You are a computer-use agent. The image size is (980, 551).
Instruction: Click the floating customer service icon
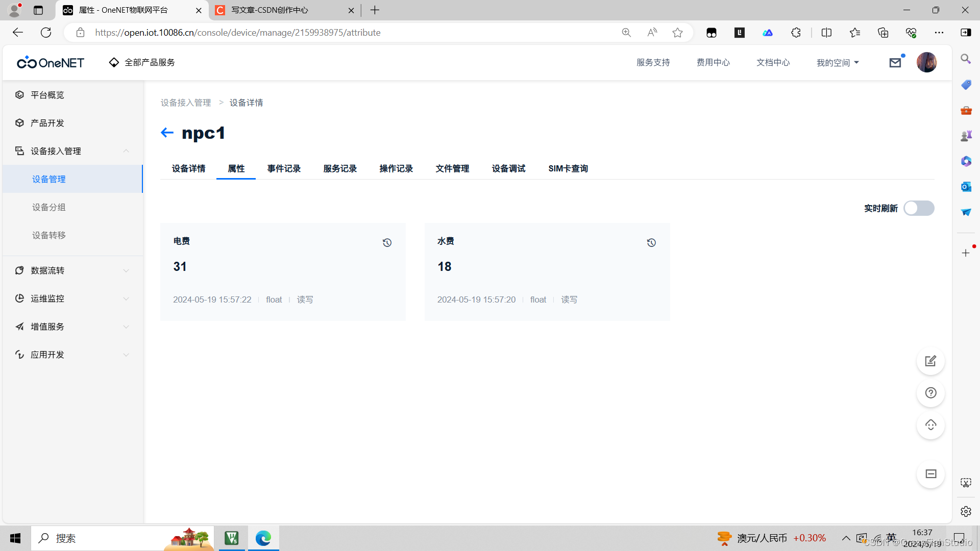(x=930, y=425)
